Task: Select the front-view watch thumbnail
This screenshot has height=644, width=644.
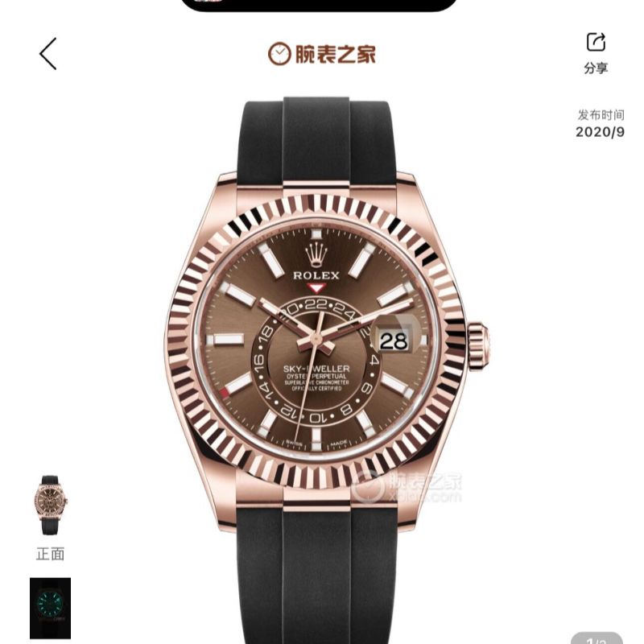Action: 51,506
